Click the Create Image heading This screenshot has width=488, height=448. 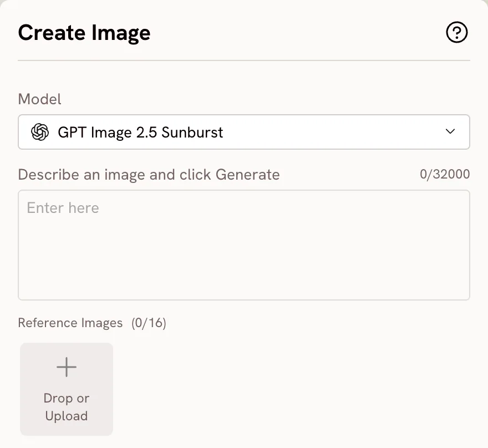click(x=84, y=33)
